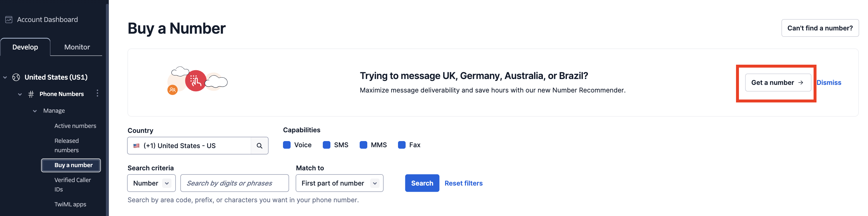Collapse the United States (US1) tree section

pos(5,78)
